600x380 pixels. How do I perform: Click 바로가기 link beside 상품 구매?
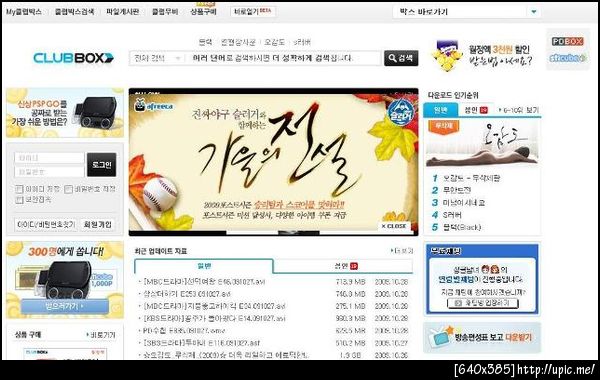[x=101, y=335]
